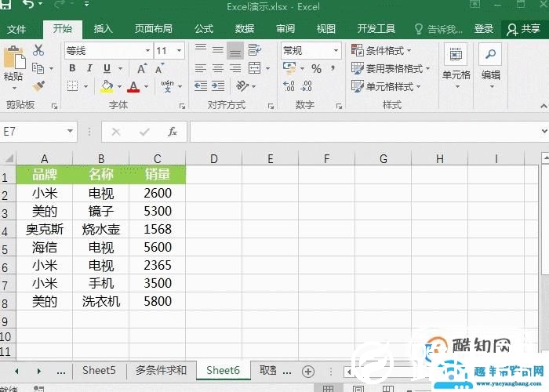Apply the yellow fill color bucket
The height and width of the screenshot is (392, 549).
(x=107, y=86)
